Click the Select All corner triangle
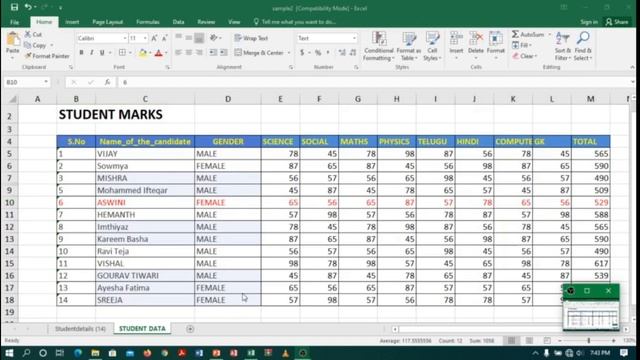The height and width of the screenshot is (360, 640). coord(13,99)
